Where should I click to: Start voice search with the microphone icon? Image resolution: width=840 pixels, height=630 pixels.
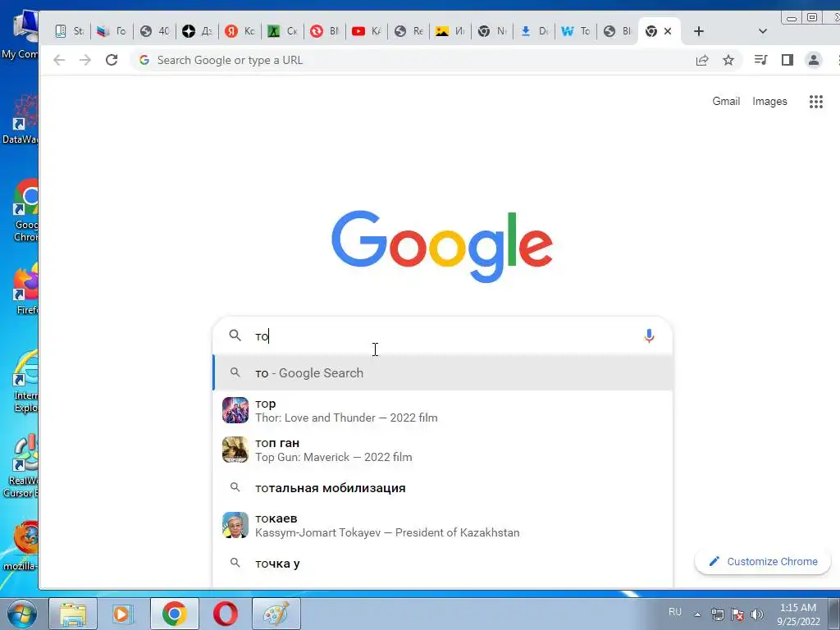[649, 336]
